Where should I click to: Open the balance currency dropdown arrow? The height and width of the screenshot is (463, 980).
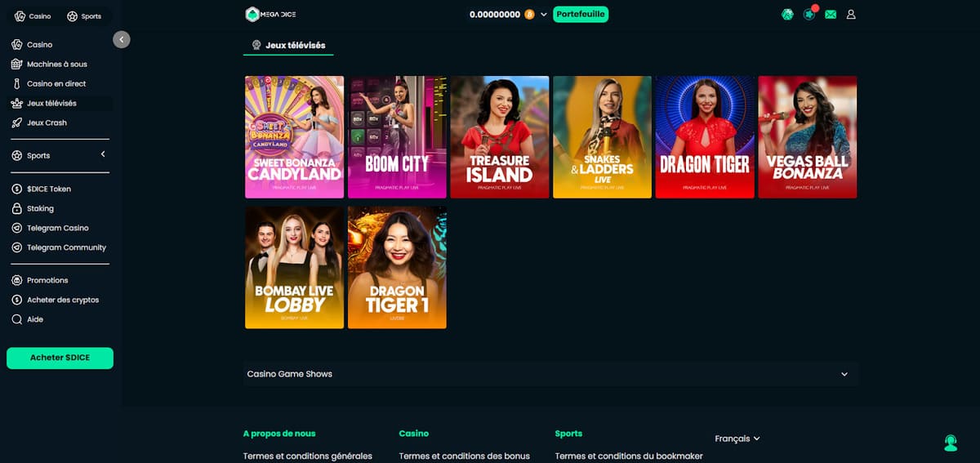point(544,15)
